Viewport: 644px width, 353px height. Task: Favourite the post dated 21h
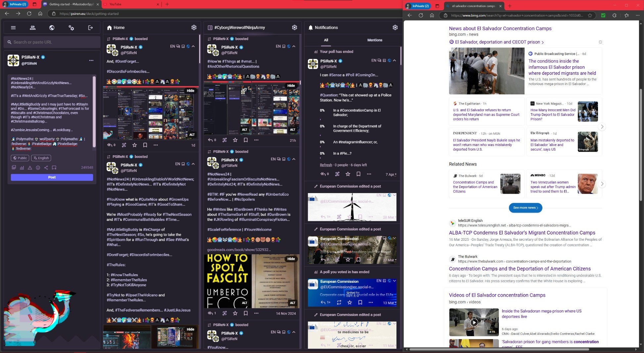tap(235, 140)
